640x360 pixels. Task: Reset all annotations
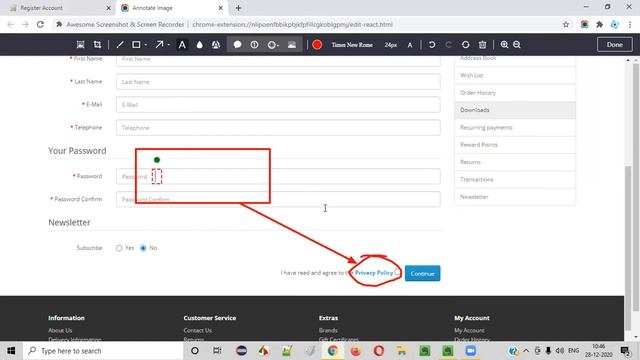click(x=465, y=44)
